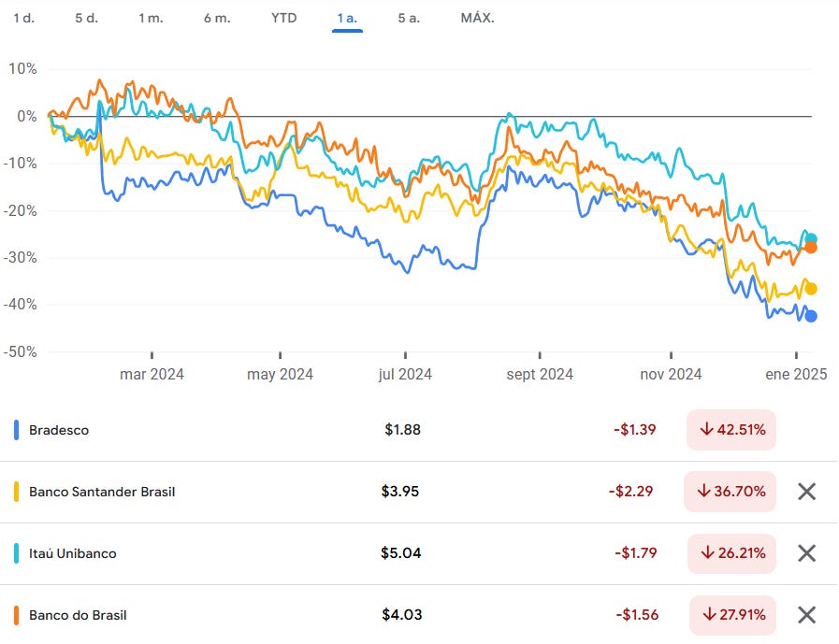The image size is (839, 644).
Task: Click the ene 2025 axis label
Action: [x=796, y=375]
